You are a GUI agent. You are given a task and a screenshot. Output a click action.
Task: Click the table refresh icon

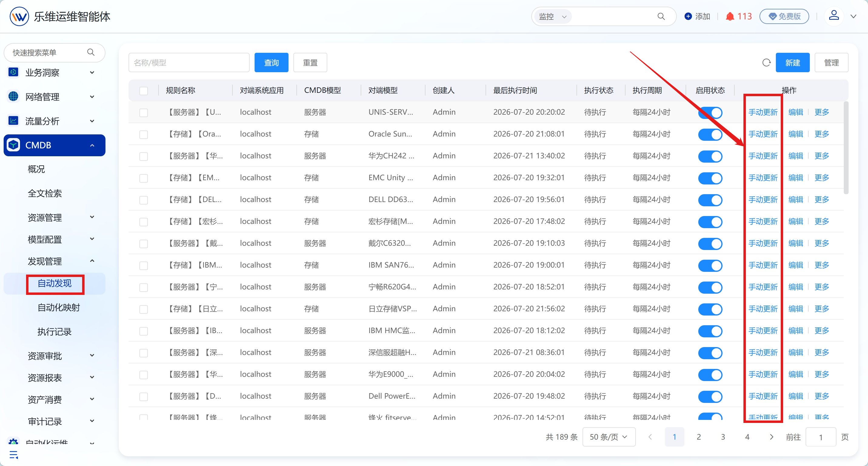click(766, 63)
